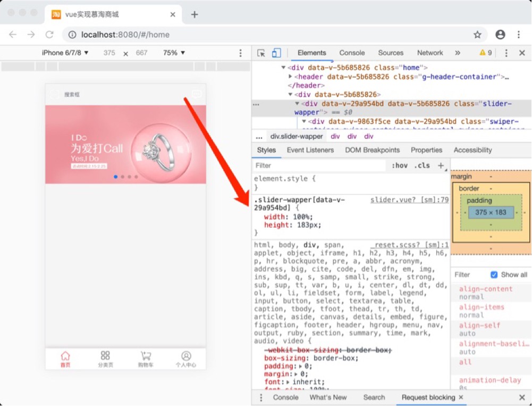The image size is (532, 406).
Task: Open the message icon in app header
Action: point(197,94)
